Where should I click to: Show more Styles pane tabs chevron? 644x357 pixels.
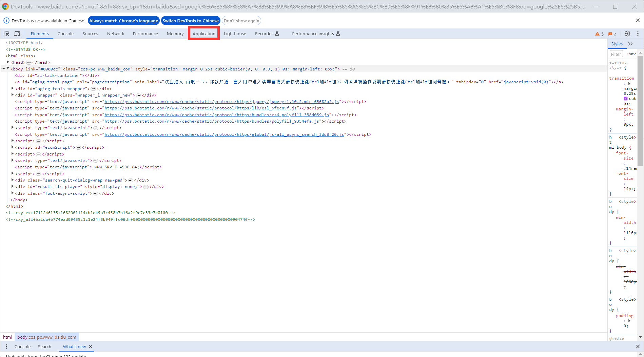630,44
